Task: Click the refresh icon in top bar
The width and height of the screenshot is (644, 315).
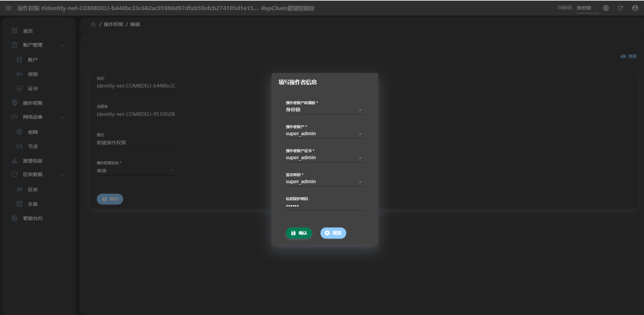Action: click(x=620, y=8)
